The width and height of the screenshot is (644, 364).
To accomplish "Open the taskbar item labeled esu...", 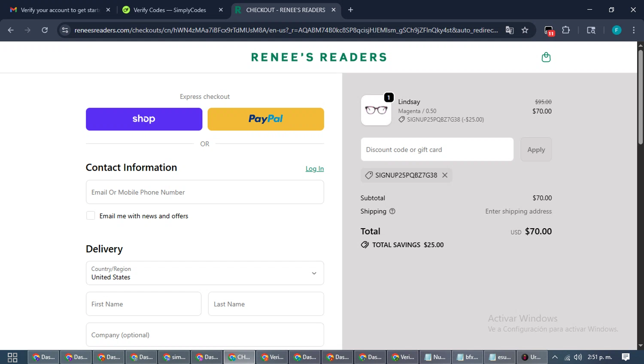I will pyautogui.click(x=500, y=357).
